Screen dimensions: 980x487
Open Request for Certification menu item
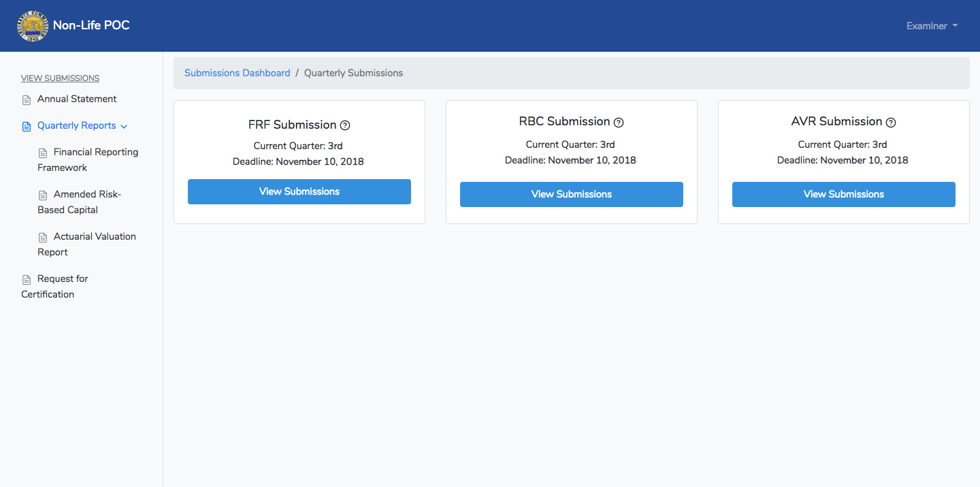coord(54,286)
